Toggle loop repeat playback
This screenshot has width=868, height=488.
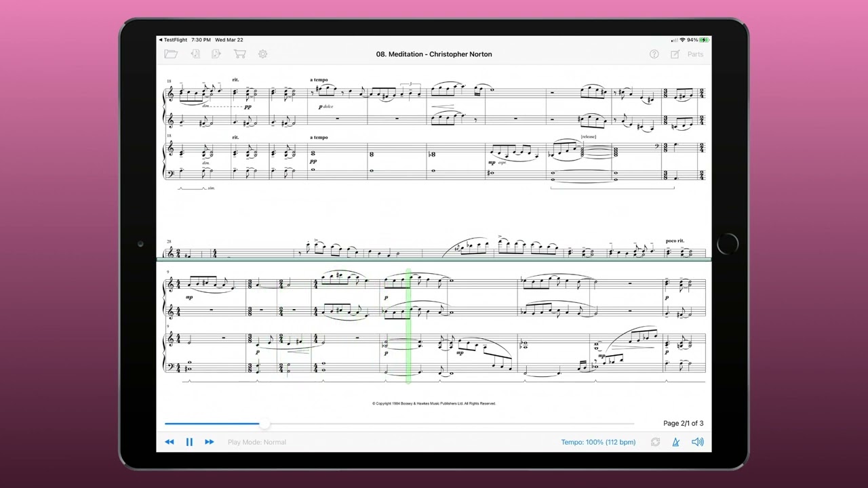[655, 442]
